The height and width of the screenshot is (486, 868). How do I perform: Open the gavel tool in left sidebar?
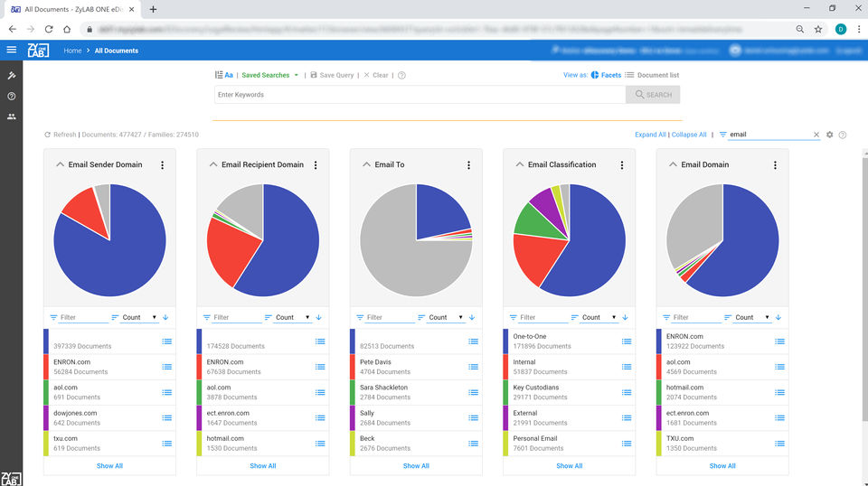11,75
